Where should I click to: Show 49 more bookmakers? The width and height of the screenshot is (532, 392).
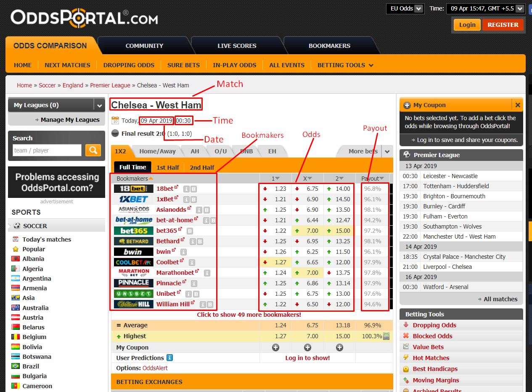click(x=249, y=315)
